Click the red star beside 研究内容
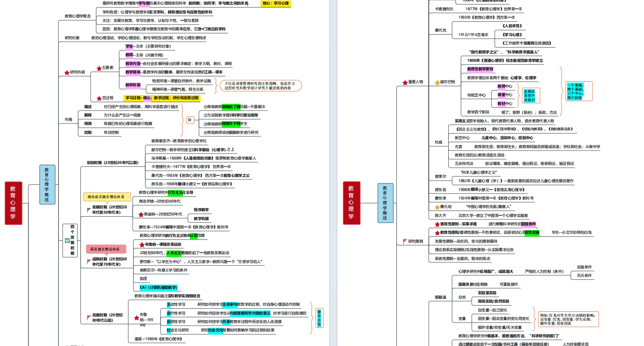Image resolution: width=644 pixels, height=346 pixels. tap(67, 72)
